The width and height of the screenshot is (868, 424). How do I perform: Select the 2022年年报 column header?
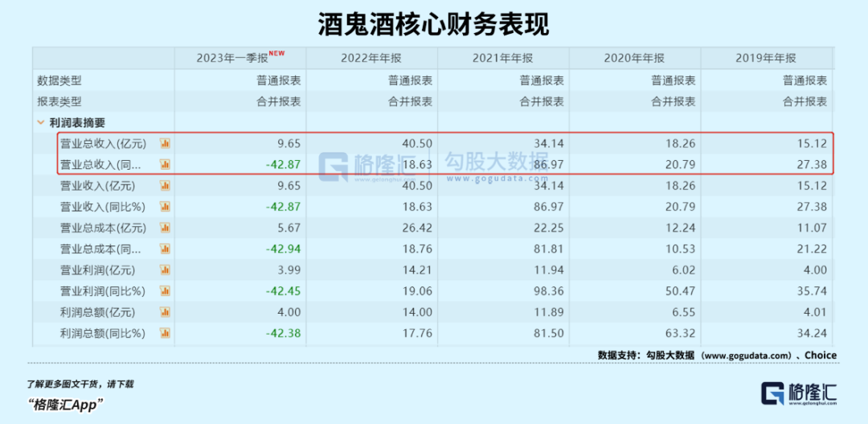point(371,58)
